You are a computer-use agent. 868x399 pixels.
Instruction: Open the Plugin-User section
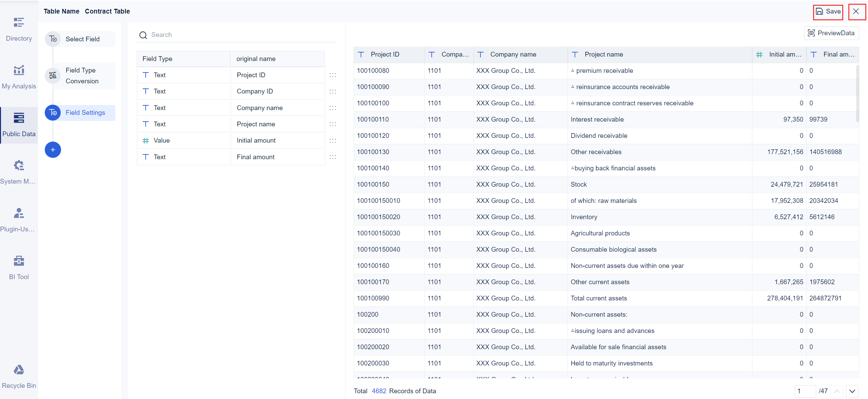tap(19, 219)
